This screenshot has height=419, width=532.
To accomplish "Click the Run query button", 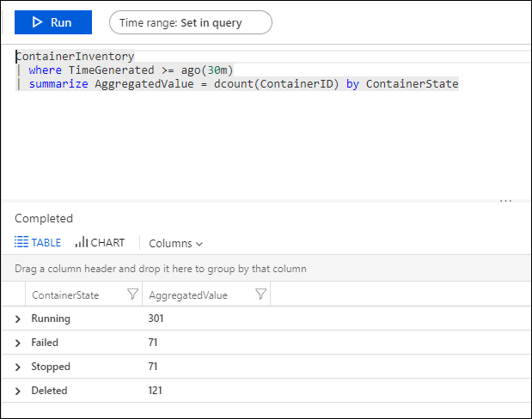I will (x=53, y=22).
